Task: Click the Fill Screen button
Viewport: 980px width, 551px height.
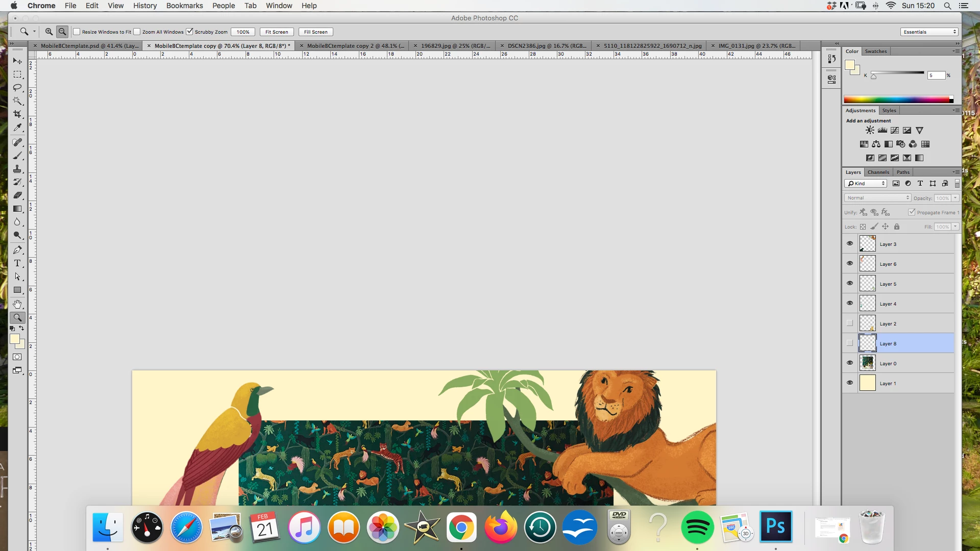Action: click(315, 32)
